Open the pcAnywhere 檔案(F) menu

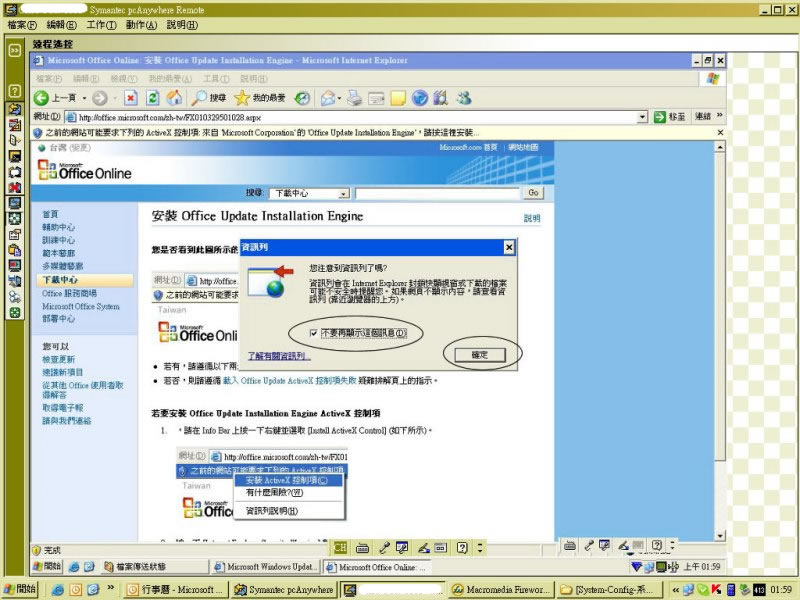(22, 25)
